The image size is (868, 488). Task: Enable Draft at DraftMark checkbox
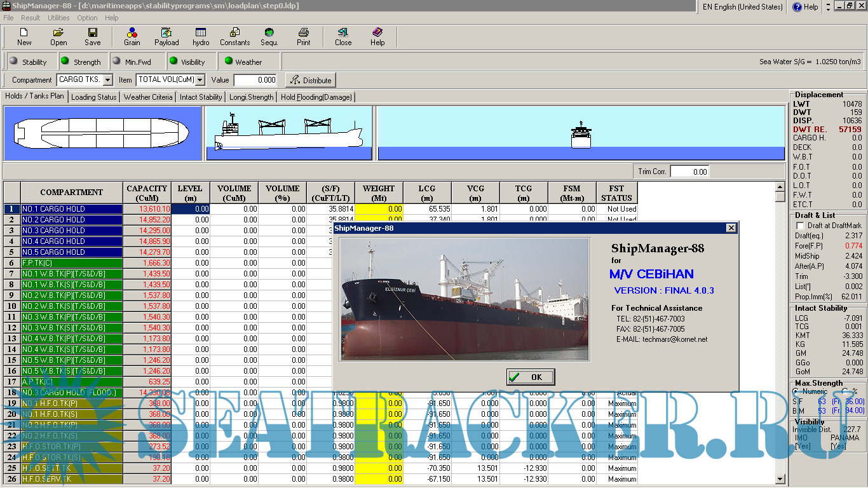tap(801, 226)
